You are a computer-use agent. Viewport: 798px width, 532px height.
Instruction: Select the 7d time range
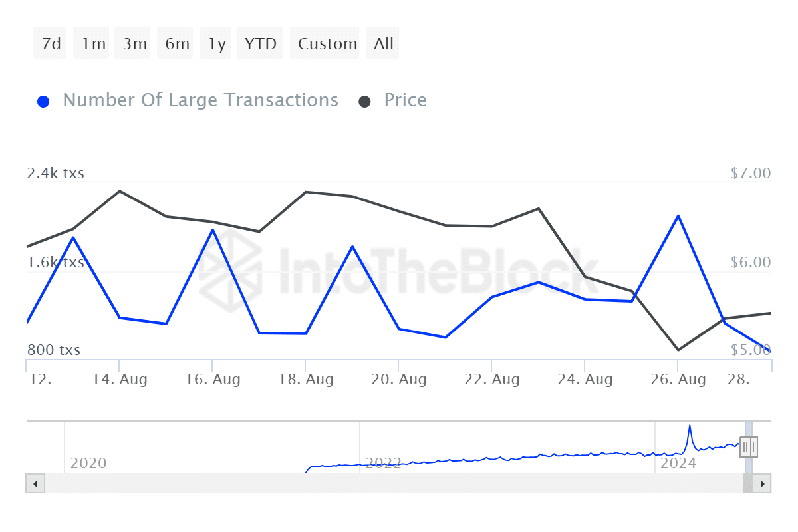tap(50, 43)
